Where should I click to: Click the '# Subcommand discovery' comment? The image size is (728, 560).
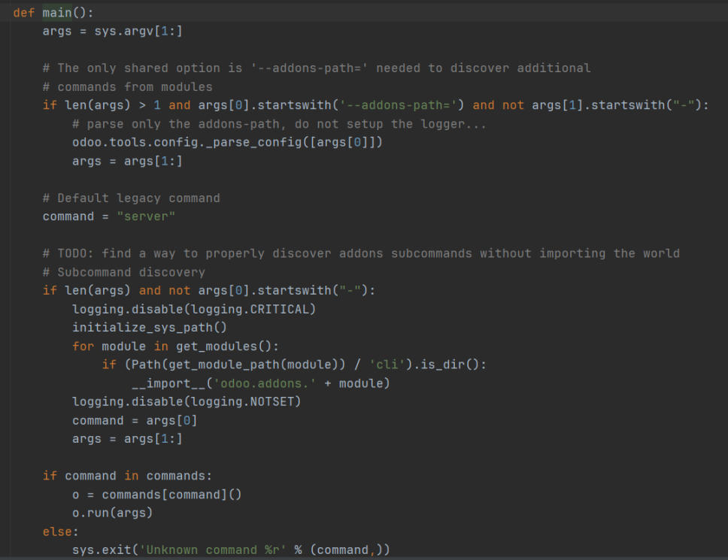123,272
